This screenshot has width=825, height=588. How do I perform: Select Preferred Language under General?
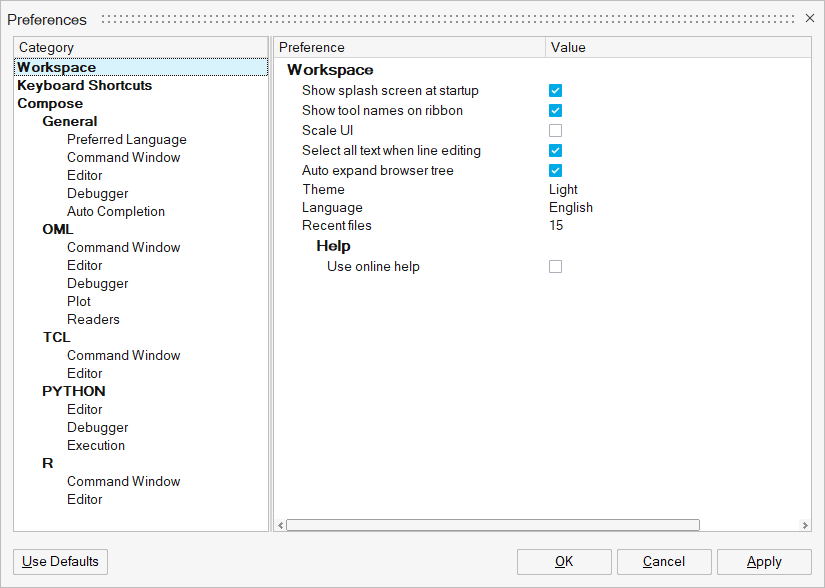coord(126,139)
